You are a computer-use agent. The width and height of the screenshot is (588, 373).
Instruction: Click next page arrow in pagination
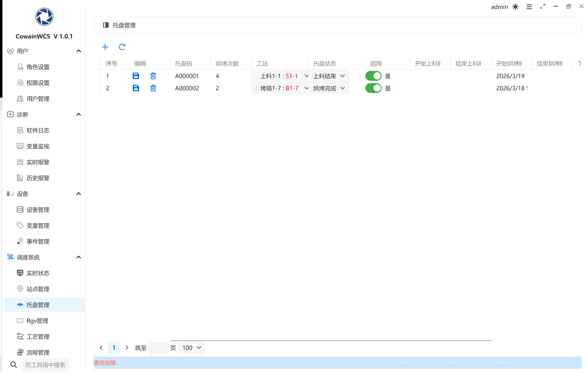coord(127,348)
